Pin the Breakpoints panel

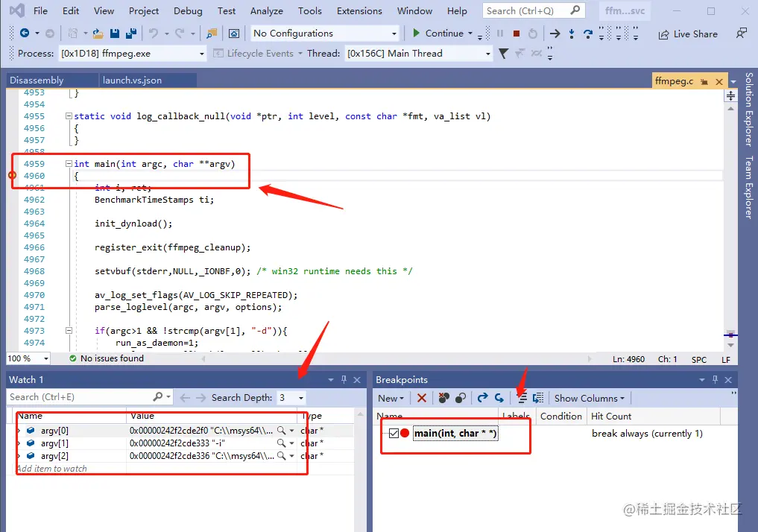715,380
